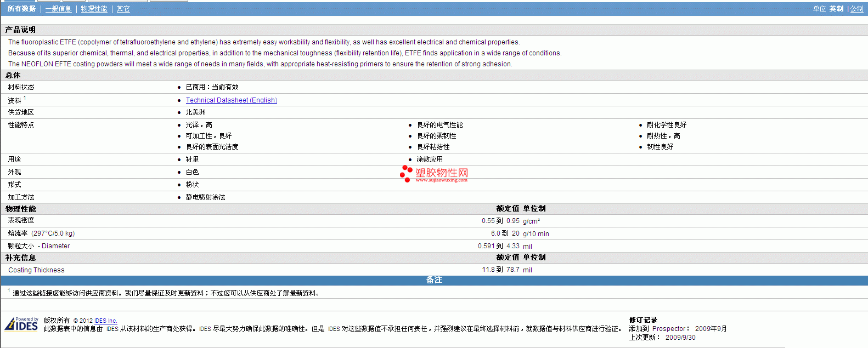
Task: Click the Powered by IDES logo
Action: pyautogui.click(x=21, y=324)
